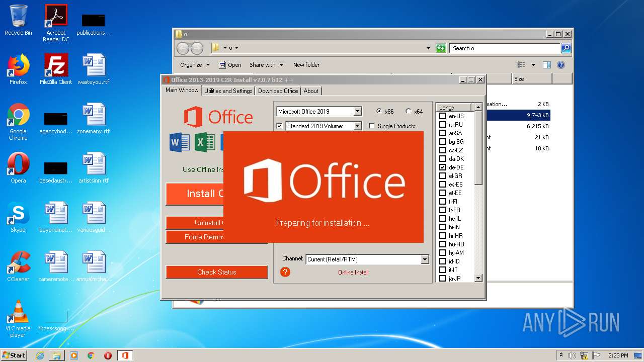Image resolution: width=644 pixels, height=362 pixels.
Task: Click the Check Status button
Action: point(216,272)
